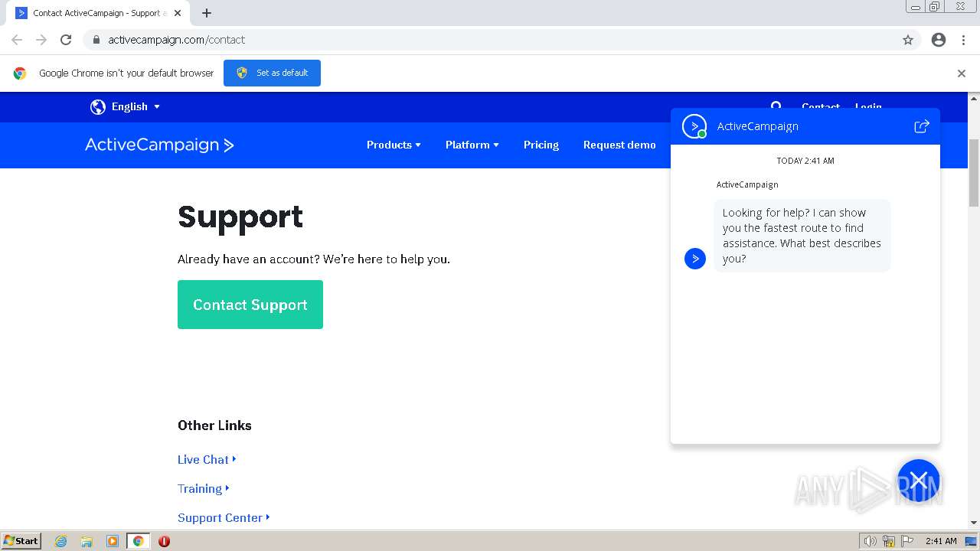The height and width of the screenshot is (551, 980).
Task: Click the globe language icon
Action: 98,107
